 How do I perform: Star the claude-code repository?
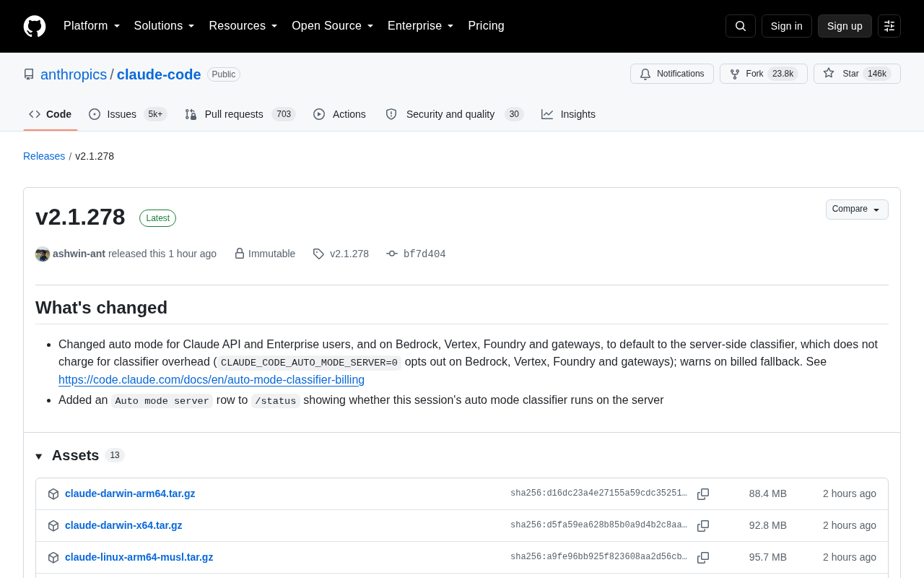[857, 74]
